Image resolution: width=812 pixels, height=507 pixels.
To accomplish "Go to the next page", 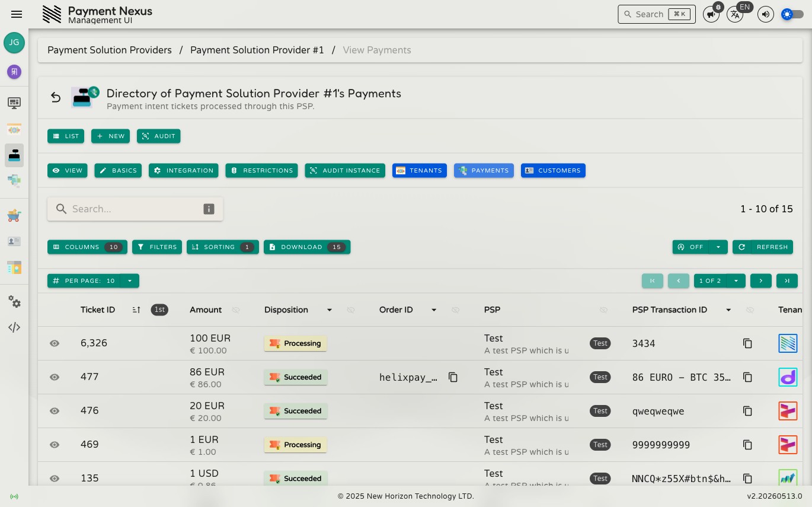I will [761, 281].
